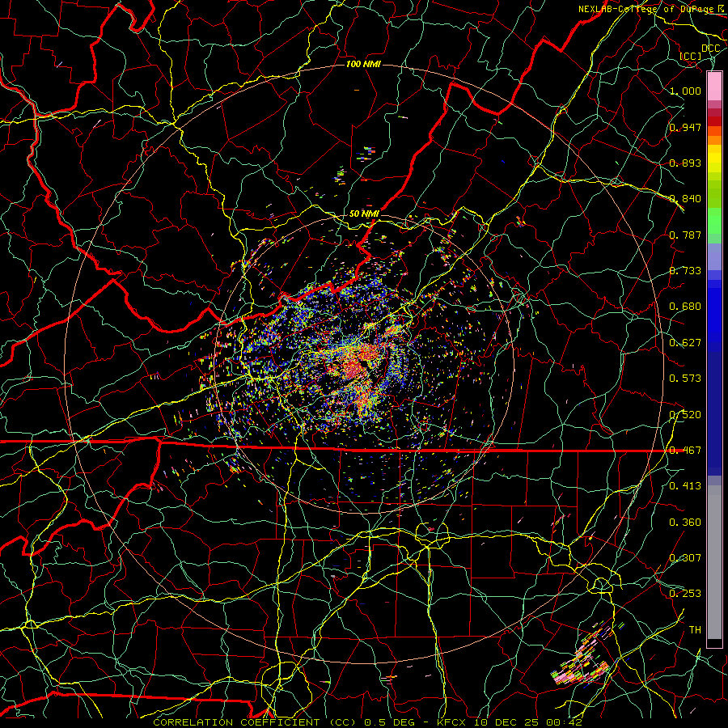Screen dimensions: 728x728
Task: Click the DCC product label
Action: click(710, 48)
